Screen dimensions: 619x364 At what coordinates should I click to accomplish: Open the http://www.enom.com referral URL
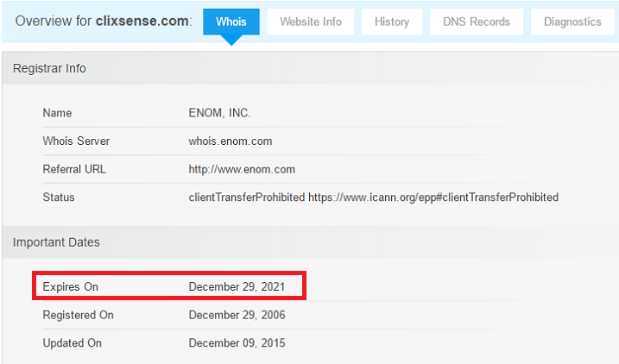coord(242,170)
